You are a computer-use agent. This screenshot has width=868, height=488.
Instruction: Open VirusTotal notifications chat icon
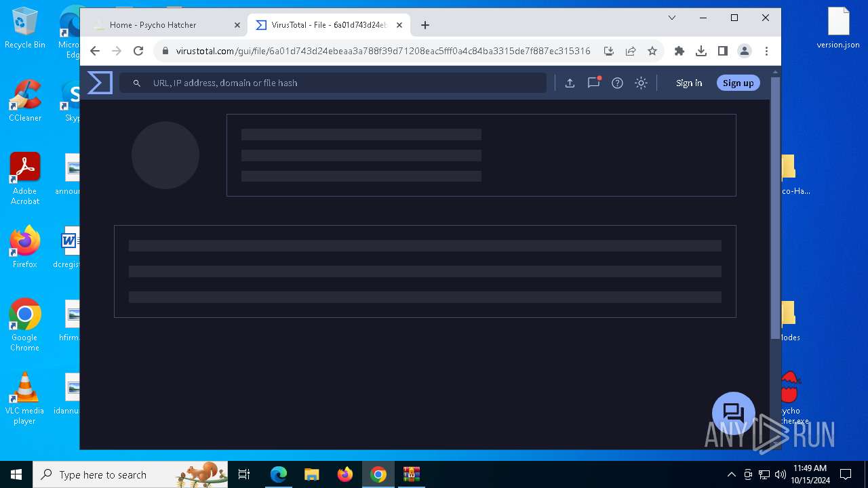tap(593, 83)
